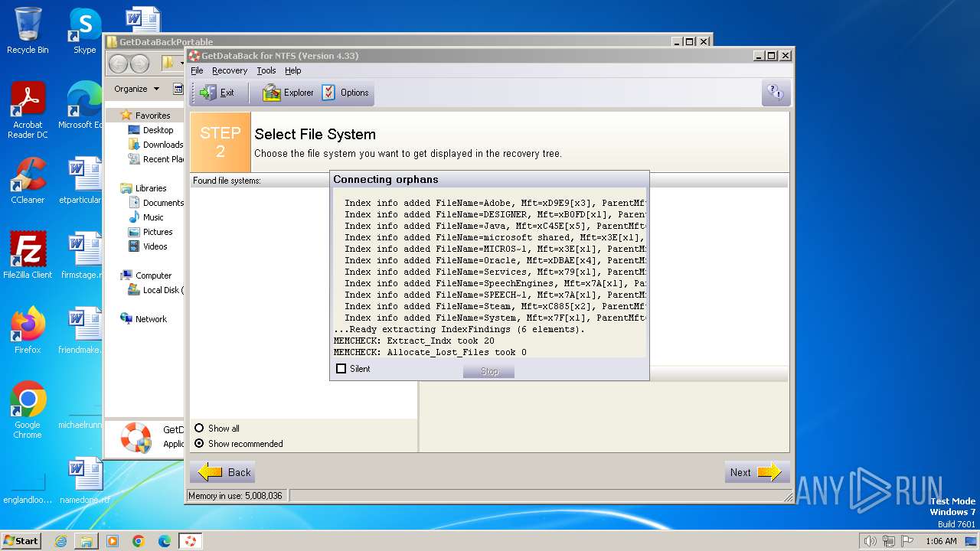Open Recycle Bin desktop icon

(28, 31)
